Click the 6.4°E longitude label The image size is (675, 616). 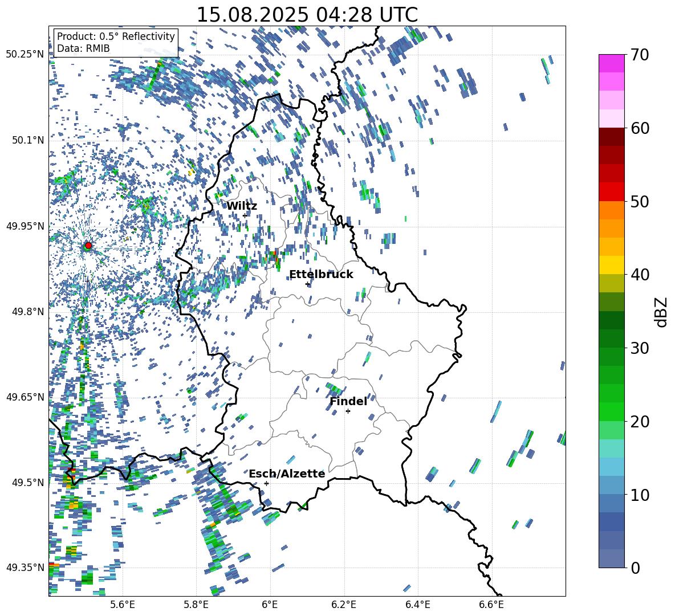pos(417,605)
